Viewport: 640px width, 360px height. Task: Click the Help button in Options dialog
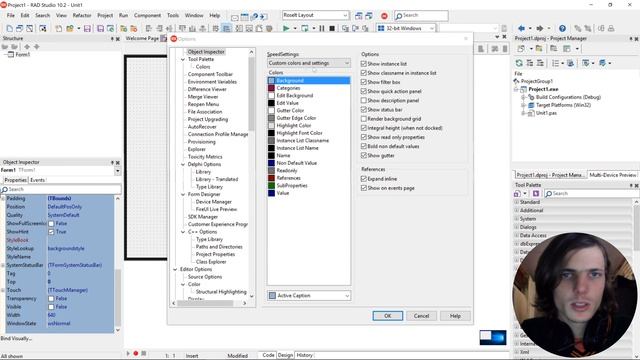click(455, 316)
